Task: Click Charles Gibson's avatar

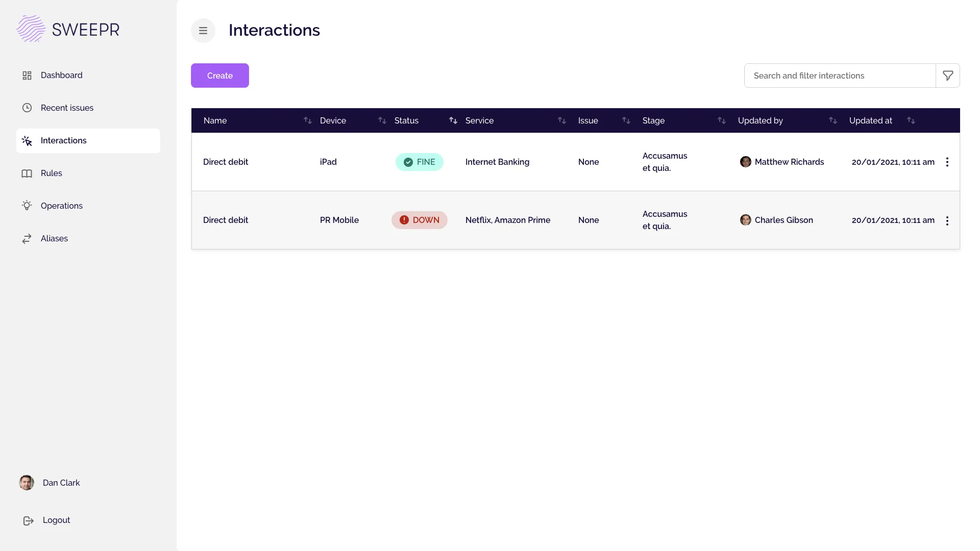Action: pos(746,220)
